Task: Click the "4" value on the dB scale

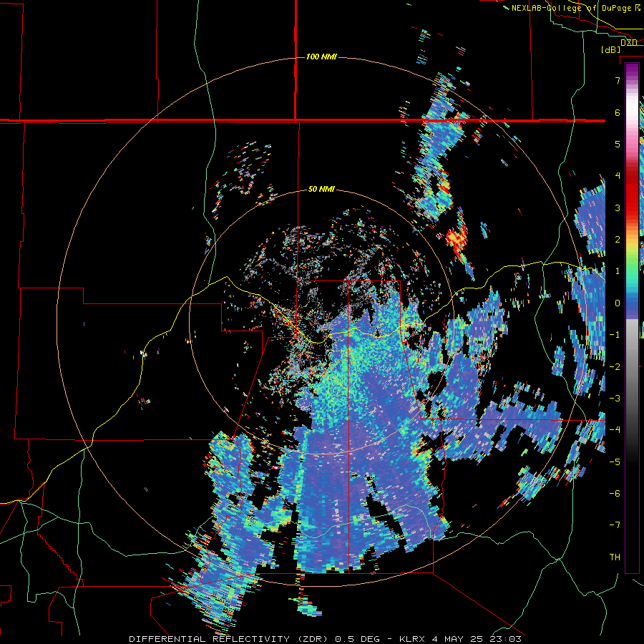Action: coord(618,176)
